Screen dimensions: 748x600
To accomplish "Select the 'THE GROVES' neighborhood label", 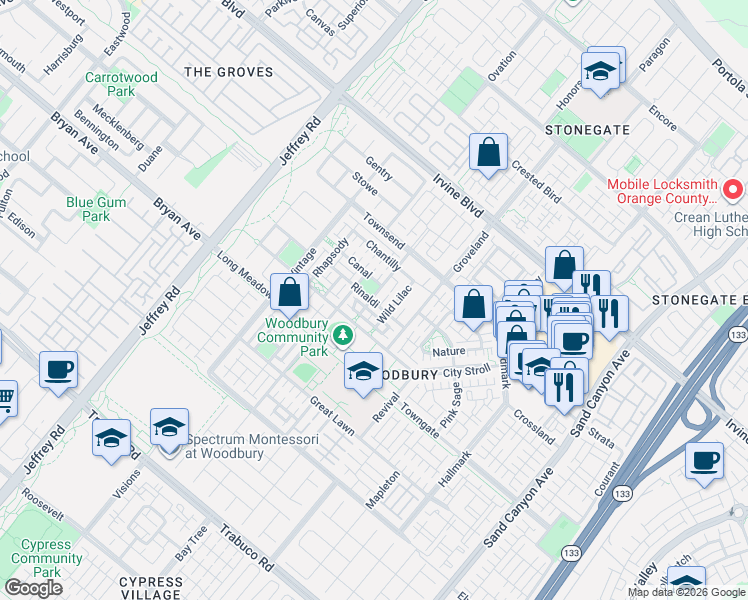I will point(229,72).
